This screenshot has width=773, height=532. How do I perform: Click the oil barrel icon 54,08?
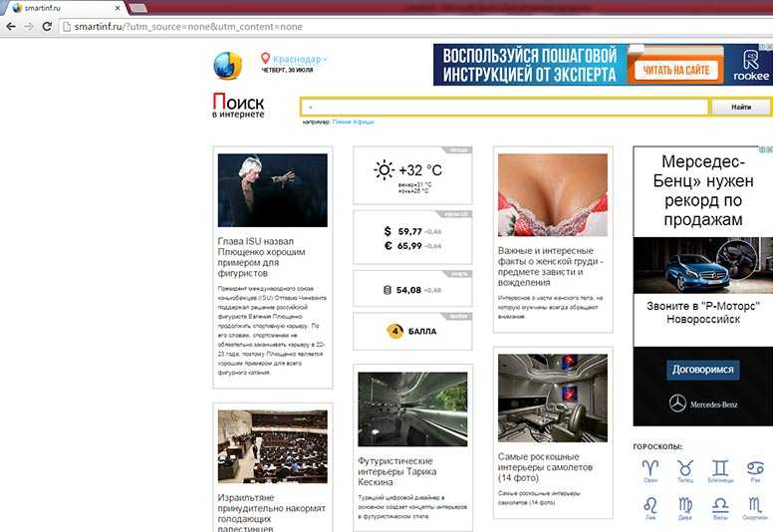point(387,290)
